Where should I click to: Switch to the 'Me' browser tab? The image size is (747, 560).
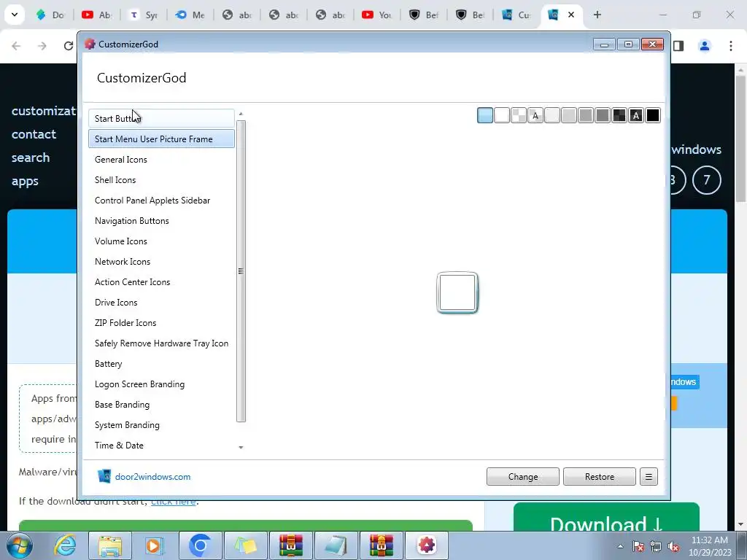click(x=190, y=15)
